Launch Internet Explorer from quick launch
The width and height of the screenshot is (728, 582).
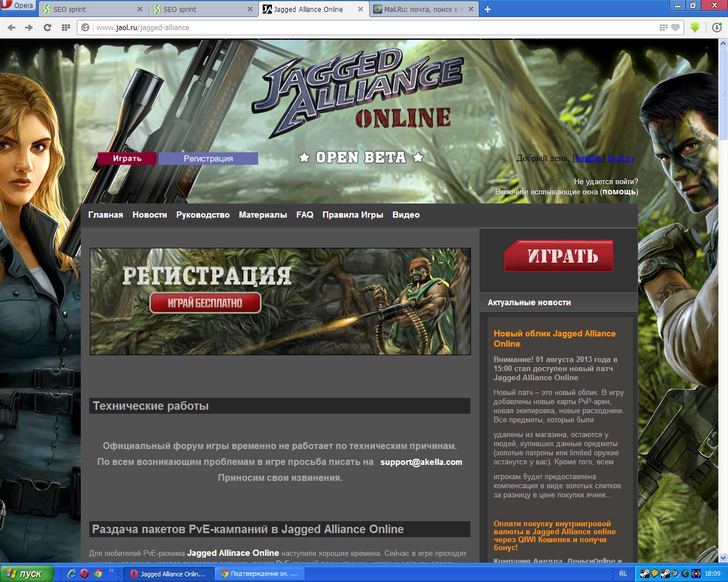[x=72, y=574]
